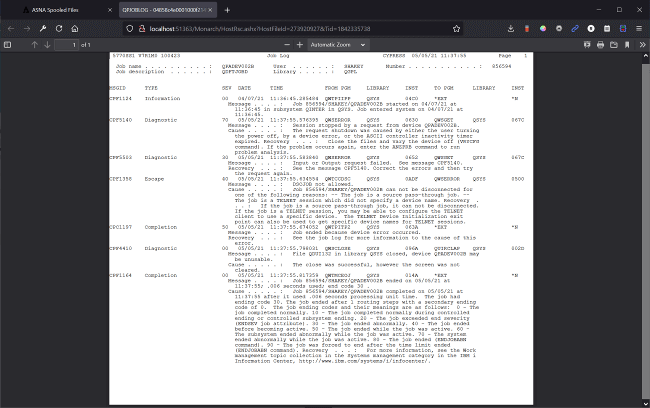650x408 pixels.
Task: Click the blue square extension icon
Action: tap(623, 29)
